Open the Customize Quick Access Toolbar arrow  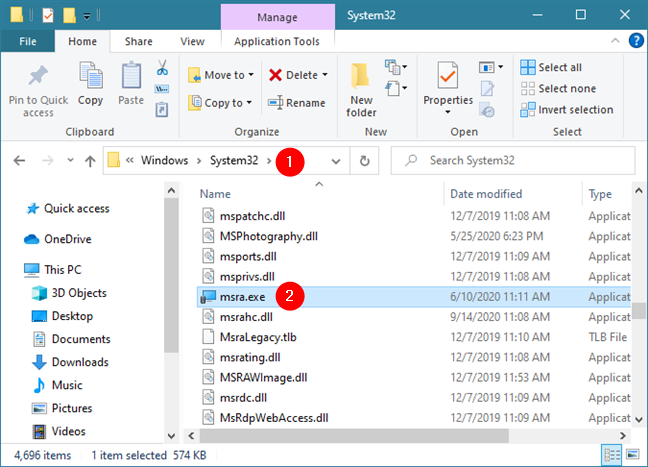pos(87,17)
